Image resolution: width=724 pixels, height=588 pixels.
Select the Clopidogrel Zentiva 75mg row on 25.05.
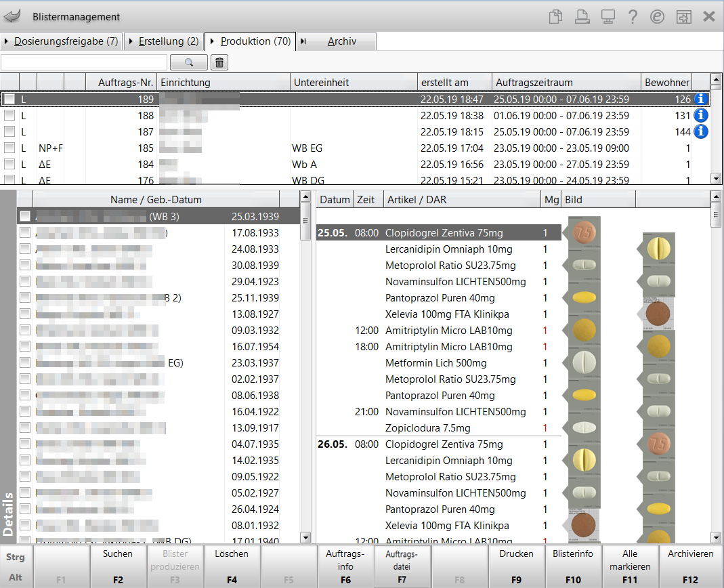click(439, 233)
